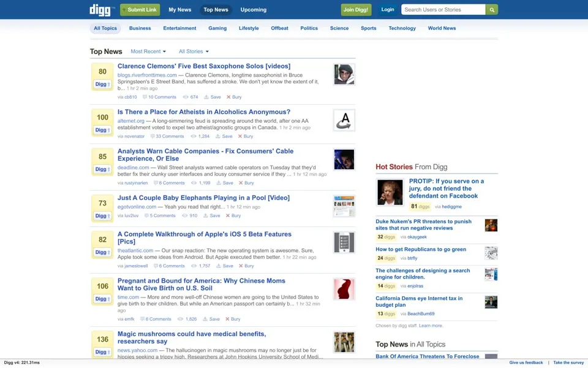Bury the iOS 5 Beta Features story

tap(246, 266)
